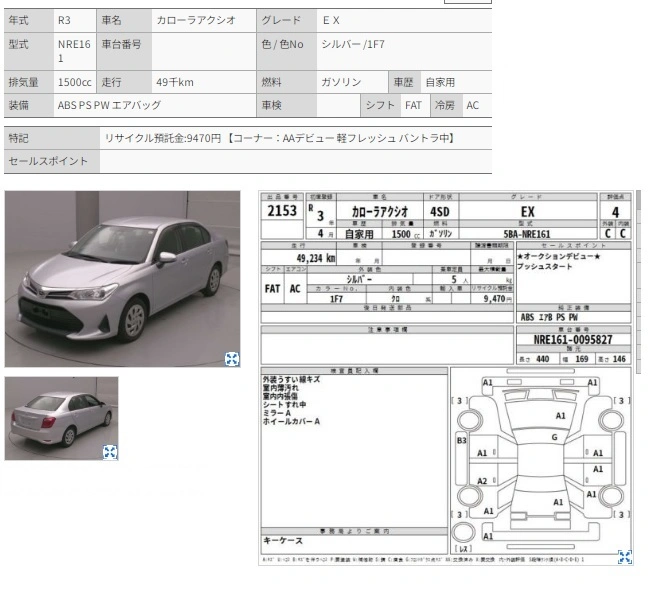Select the model year value R3
Image resolution: width=649 pixels, height=600 pixels.
pyautogui.click(x=64, y=20)
